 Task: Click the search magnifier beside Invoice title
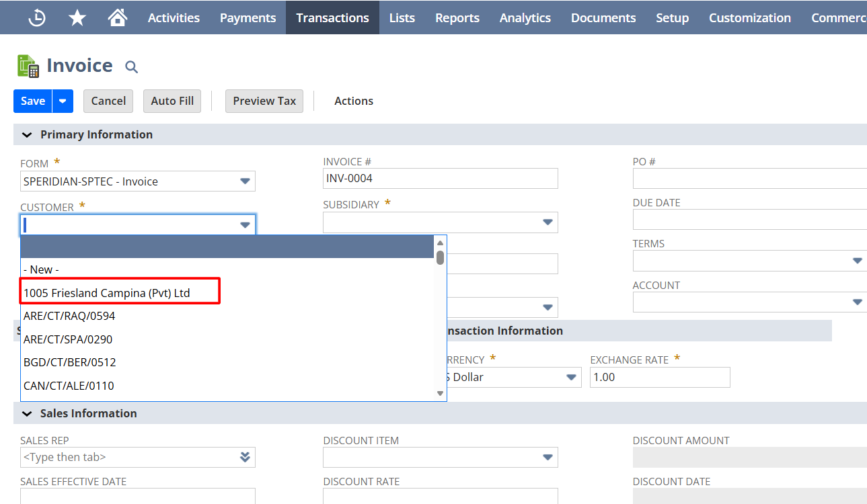[132, 67]
